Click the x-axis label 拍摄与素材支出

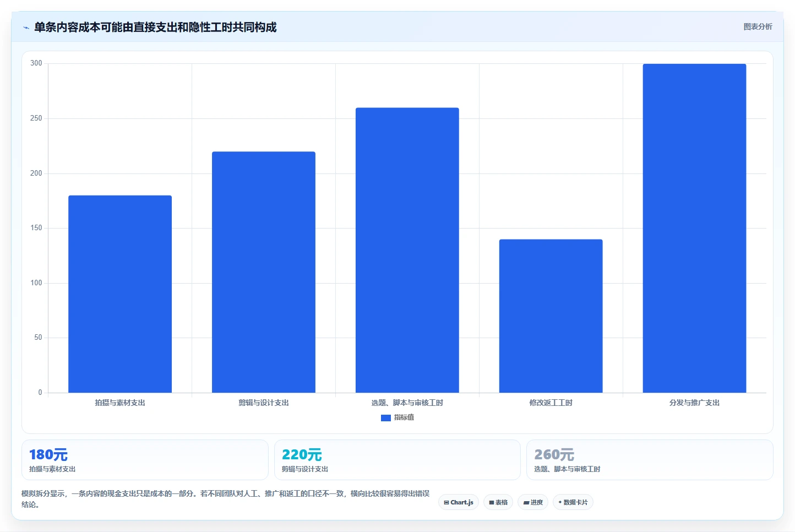(120, 403)
